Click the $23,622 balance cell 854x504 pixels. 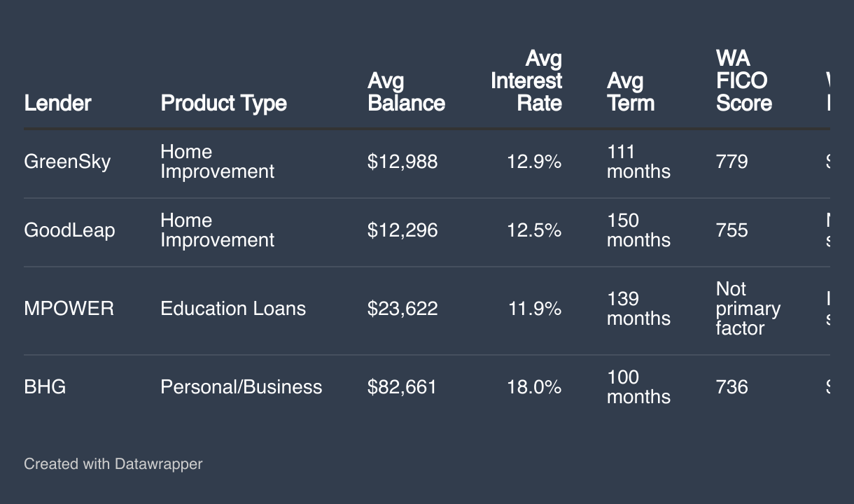point(402,309)
